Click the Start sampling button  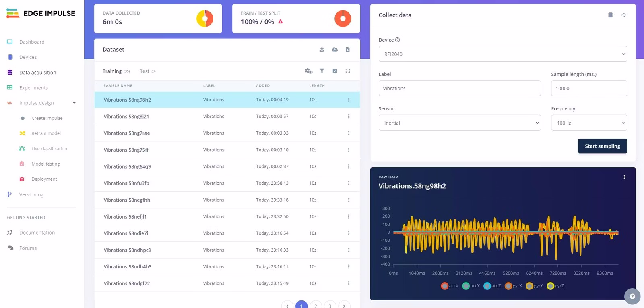[x=603, y=146]
